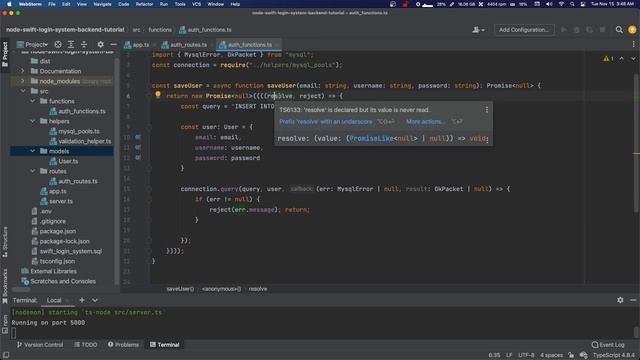The height and width of the screenshot is (360, 640).
Task: Click the terminal vertical scrollbar
Action: pyautogui.click(x=637, y=331)
